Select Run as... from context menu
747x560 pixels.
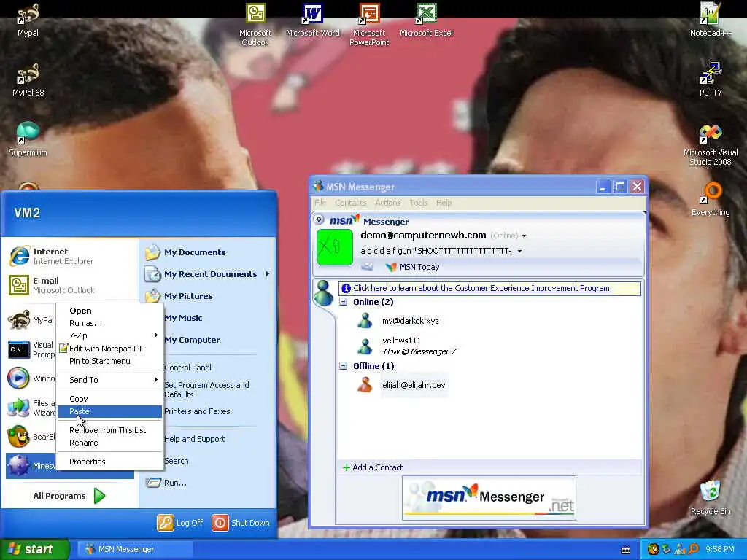[109, 323]
